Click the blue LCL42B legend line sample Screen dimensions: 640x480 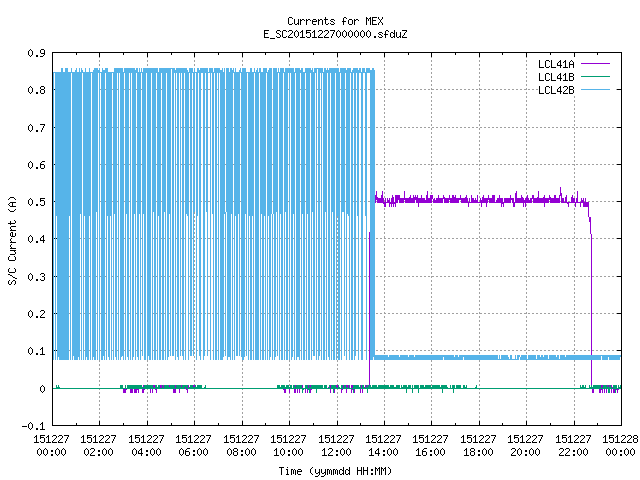coord(595,89)
